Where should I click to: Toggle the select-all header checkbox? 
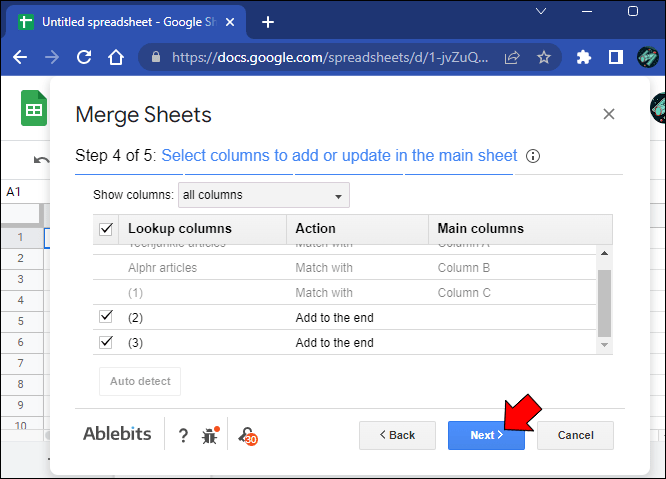click(106, 229)
